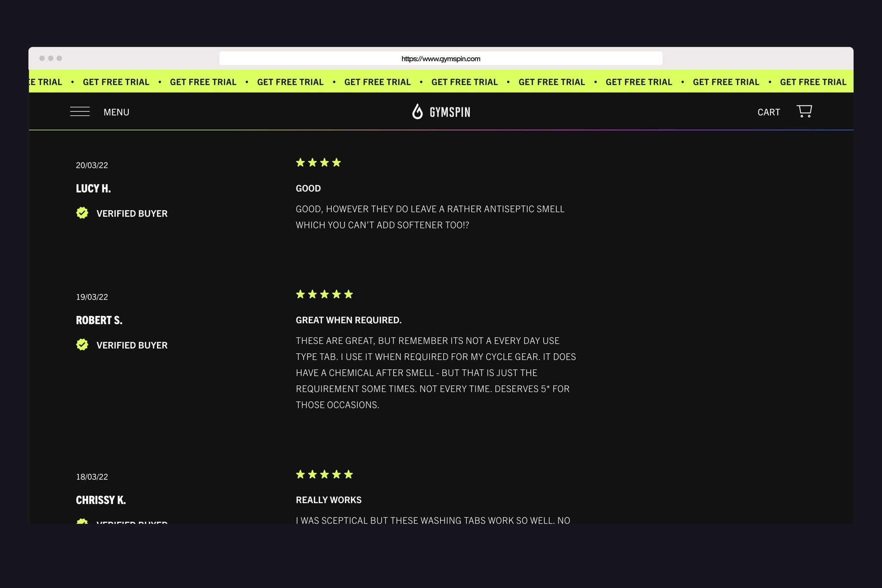Click the review title GREAT WHEN REQUIRED.
882x588 pixels.
[x=348, y=320]
